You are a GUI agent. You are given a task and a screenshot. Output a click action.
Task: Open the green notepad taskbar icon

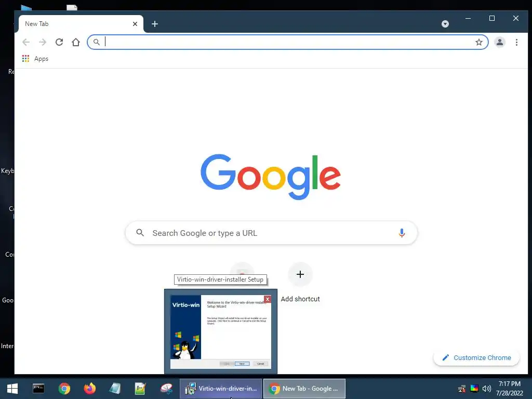[140, 389]
